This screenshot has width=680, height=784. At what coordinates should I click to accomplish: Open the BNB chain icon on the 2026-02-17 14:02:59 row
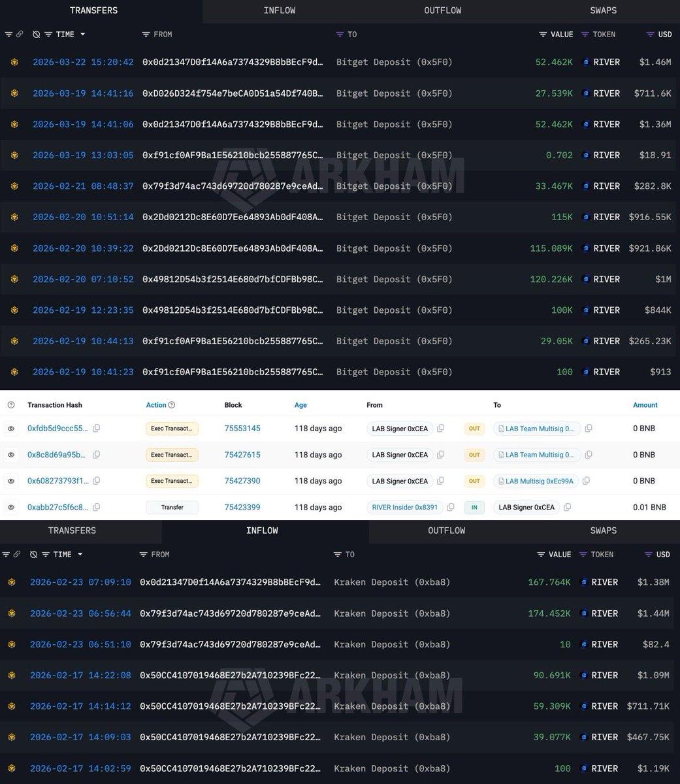pos(11,768)
